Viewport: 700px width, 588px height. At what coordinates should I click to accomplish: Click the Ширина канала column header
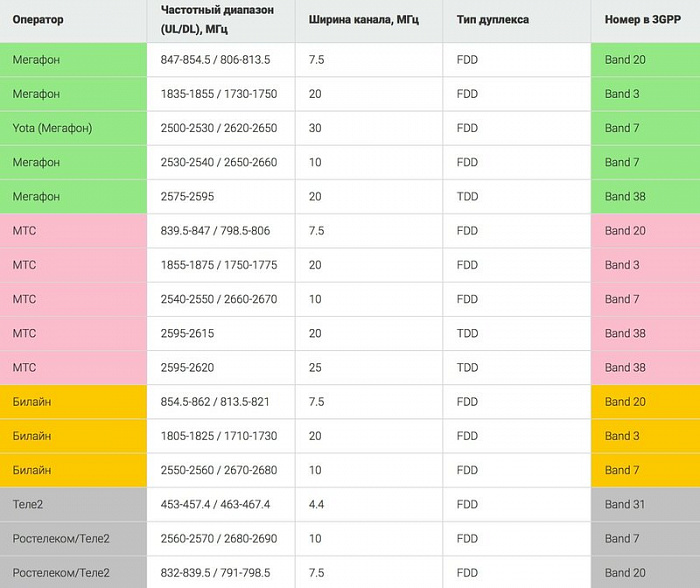(369, 21)
